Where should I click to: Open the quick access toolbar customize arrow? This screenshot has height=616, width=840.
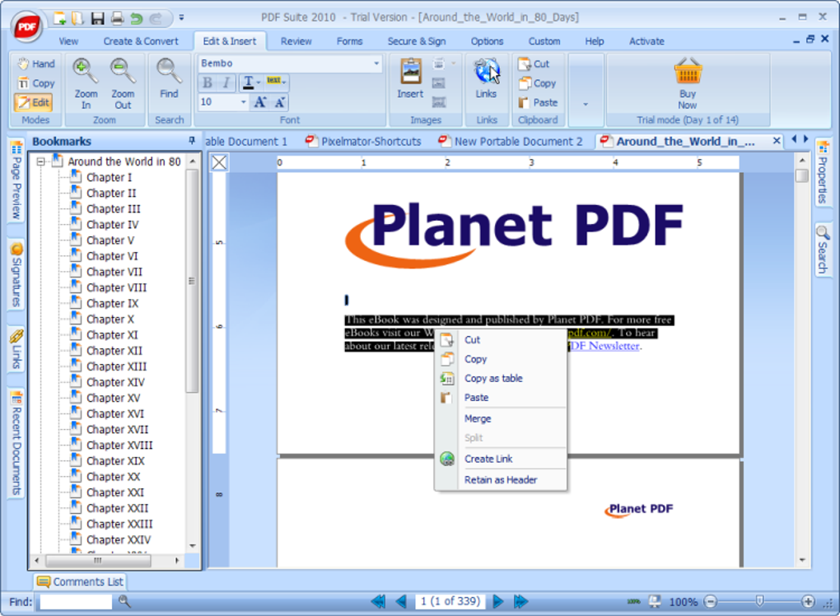(181, 18)
